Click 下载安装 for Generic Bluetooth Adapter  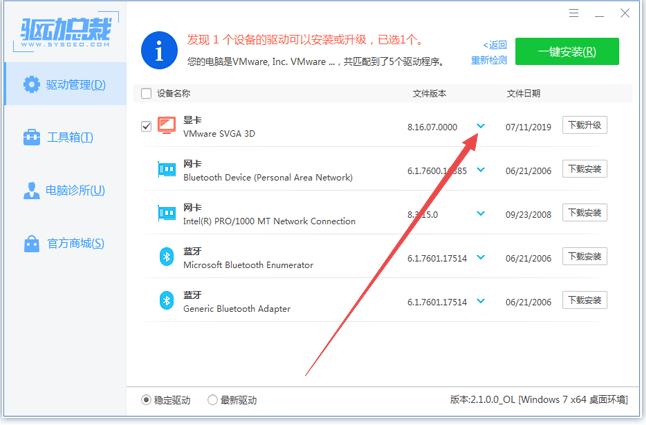pos(585,300)
